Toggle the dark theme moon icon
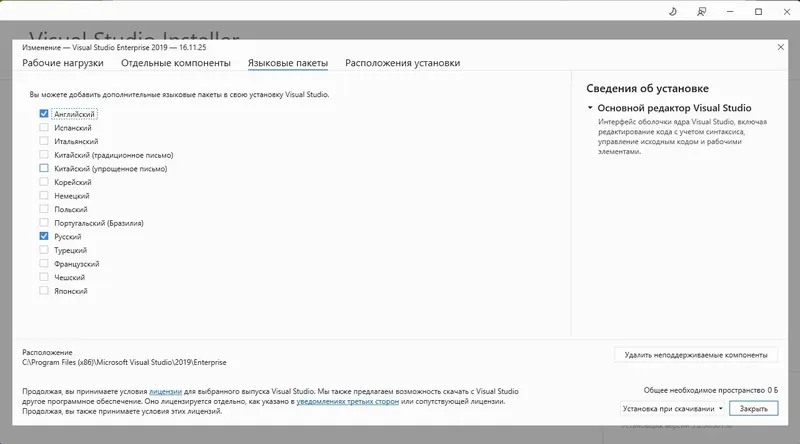 point(672,12)
